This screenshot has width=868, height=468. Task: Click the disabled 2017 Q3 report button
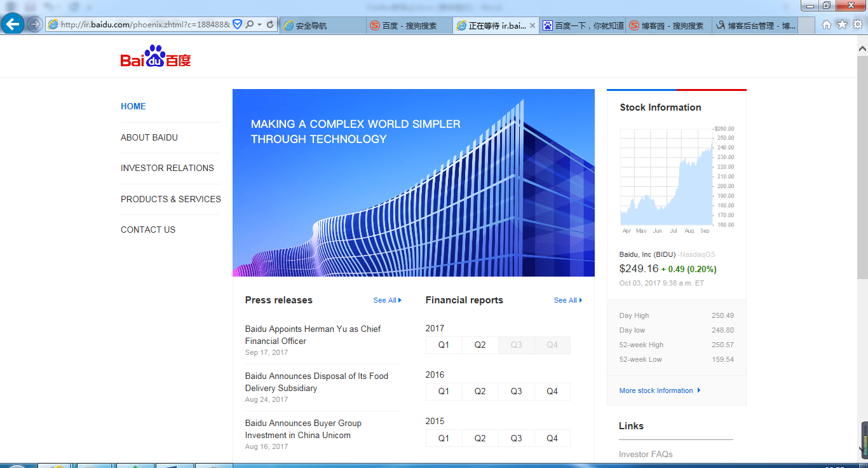tap(516, 345)
